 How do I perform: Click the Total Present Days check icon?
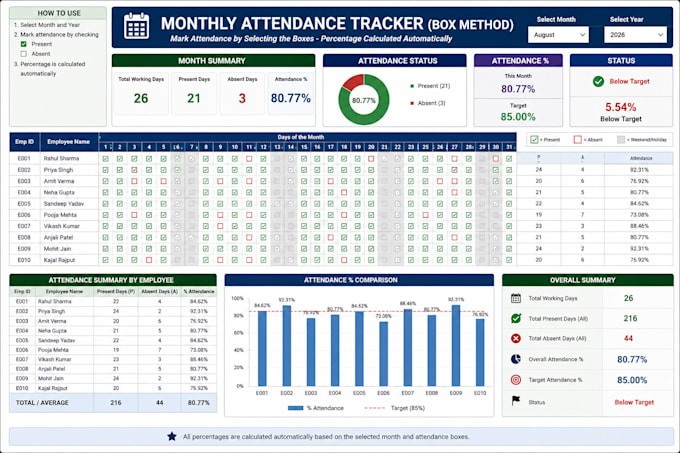click(x=516, y=318)
